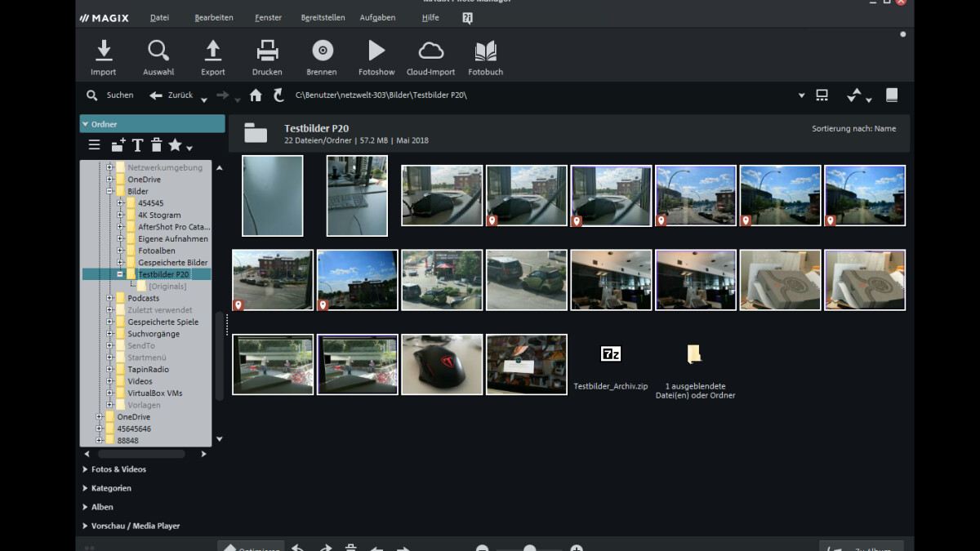Click the address path field
Screen dimensions: 980x551
coord(543,96)
